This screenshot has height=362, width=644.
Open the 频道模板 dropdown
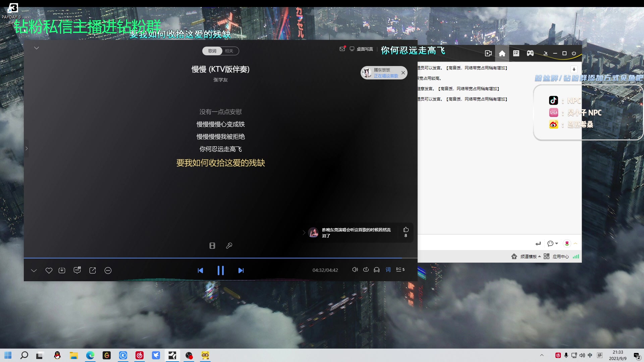tap(530, 257)
